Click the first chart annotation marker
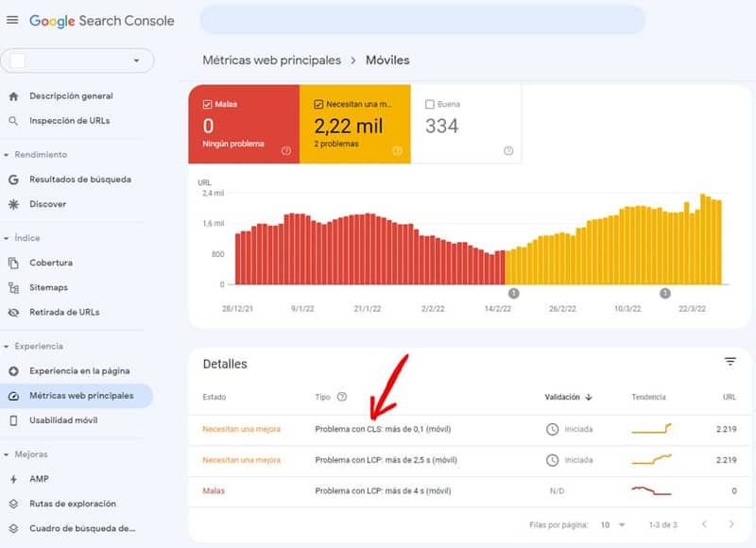The image size is (756, 548). (513, 294)
